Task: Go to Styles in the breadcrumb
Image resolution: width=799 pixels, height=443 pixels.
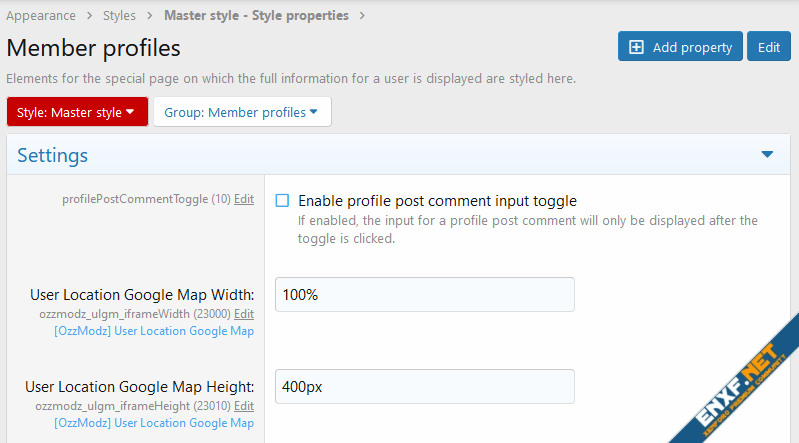Action: (120, 15)
